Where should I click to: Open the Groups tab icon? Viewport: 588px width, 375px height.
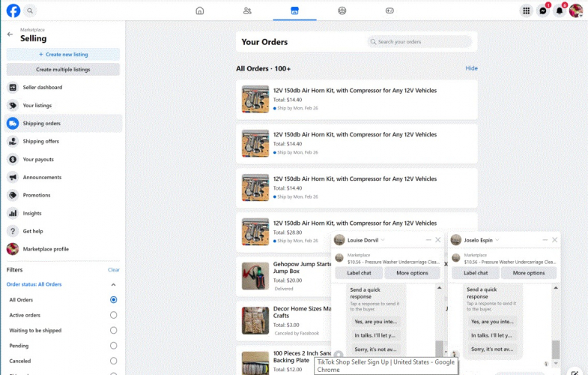pyautogui.click(x=342, y=10)
